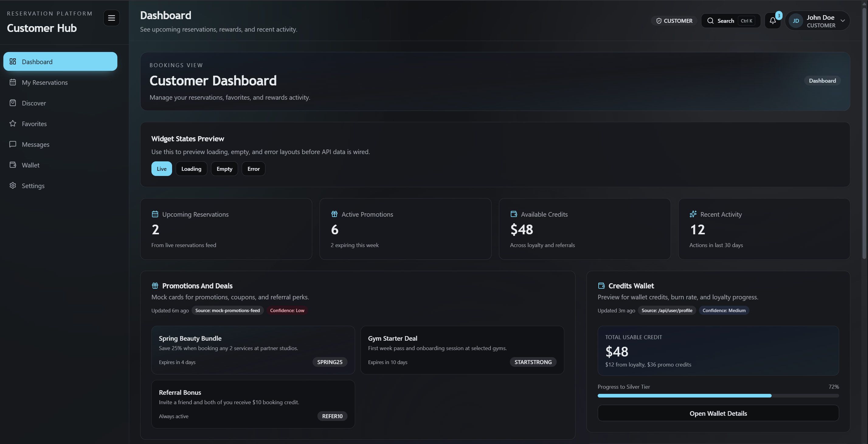Click the JD avatar badge
The image size is (868, 444).
point(796,21)
